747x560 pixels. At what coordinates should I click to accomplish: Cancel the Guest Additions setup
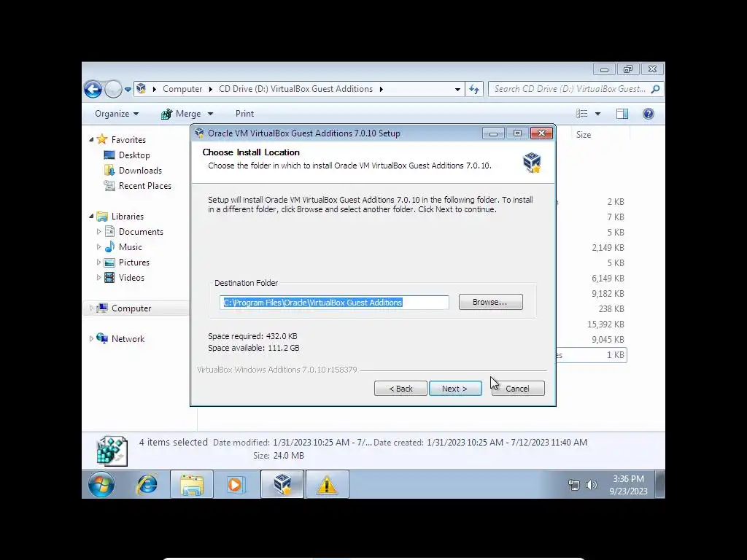pyautogui.click(x=518, y=389)
